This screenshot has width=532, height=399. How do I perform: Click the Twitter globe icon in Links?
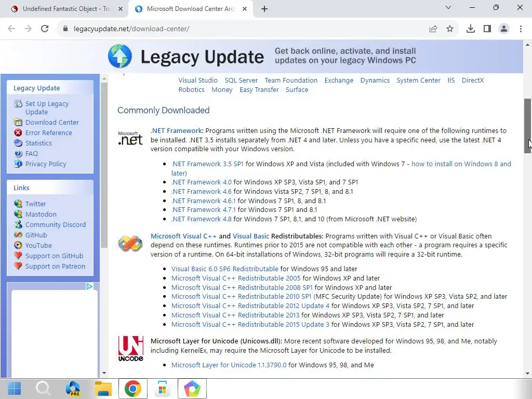[x=18, y=204]
